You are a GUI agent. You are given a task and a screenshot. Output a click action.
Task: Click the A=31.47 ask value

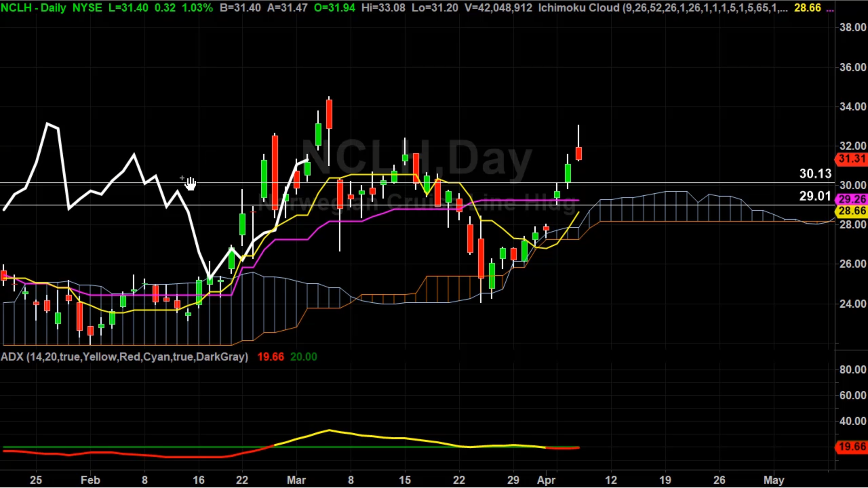(x=287, y=8)
